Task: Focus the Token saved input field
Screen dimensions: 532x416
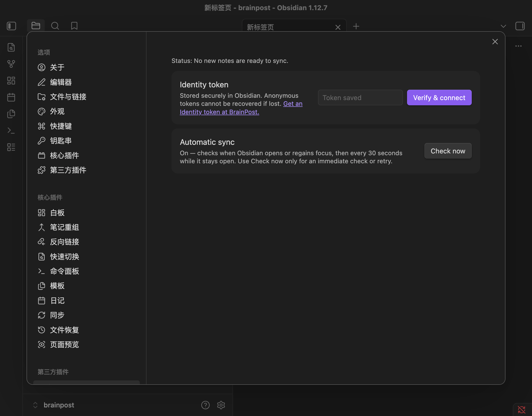Action: (360, 97)
